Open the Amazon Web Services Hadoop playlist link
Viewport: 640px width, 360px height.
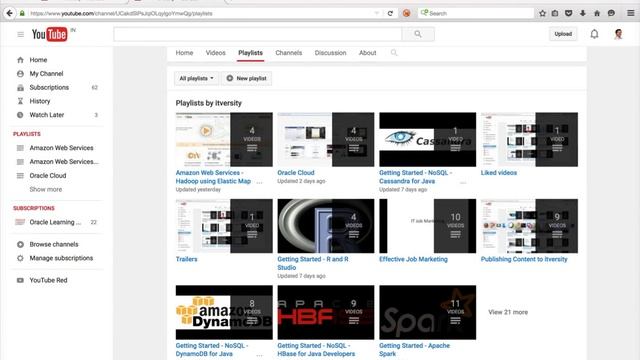pyautogui.click(x=213, y=177)
